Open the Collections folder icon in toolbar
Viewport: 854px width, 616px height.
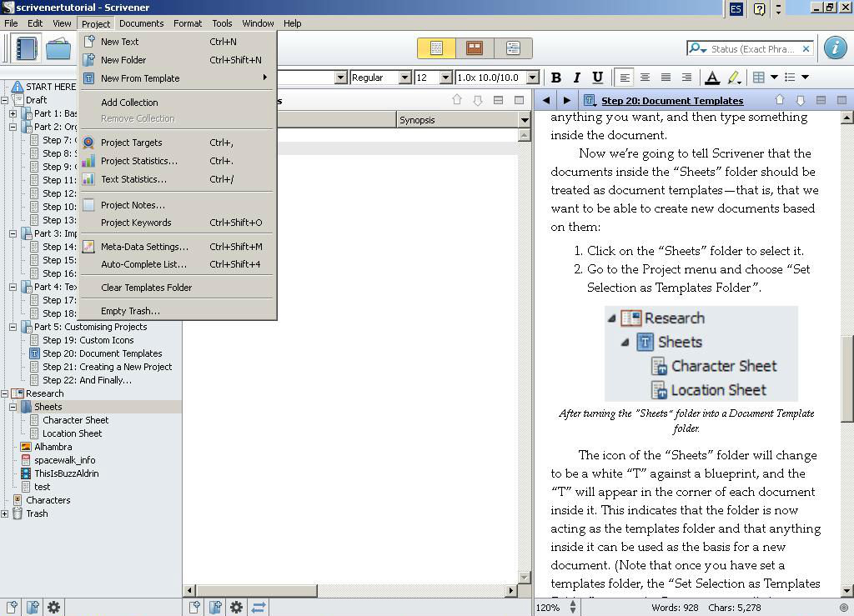58,48
